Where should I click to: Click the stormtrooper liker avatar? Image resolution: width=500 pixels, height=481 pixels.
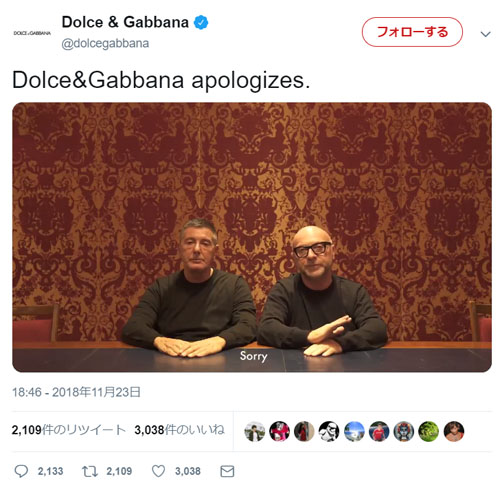click(329, 431)
